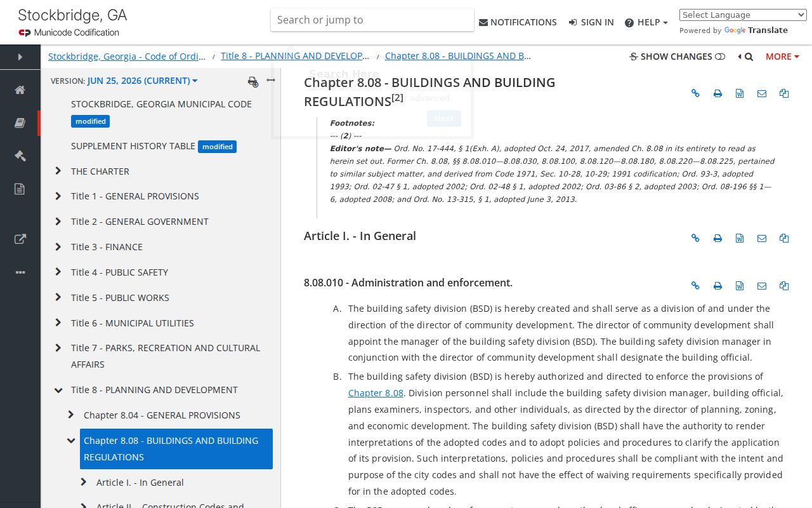The height and width of the screenshot is (508, 812).
Task: Expand THE CHARTER tree node
Action: 58,171
